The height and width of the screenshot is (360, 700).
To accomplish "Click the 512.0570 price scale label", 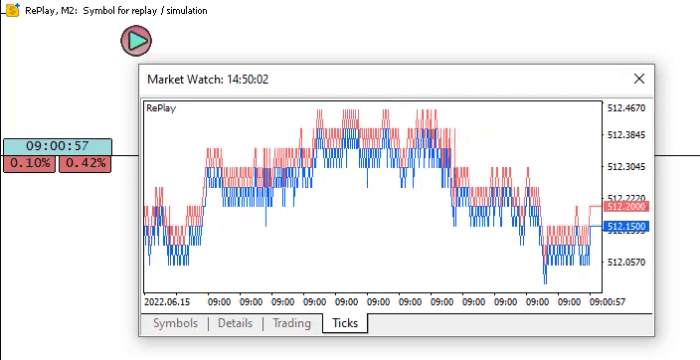I will coord(626,262).
